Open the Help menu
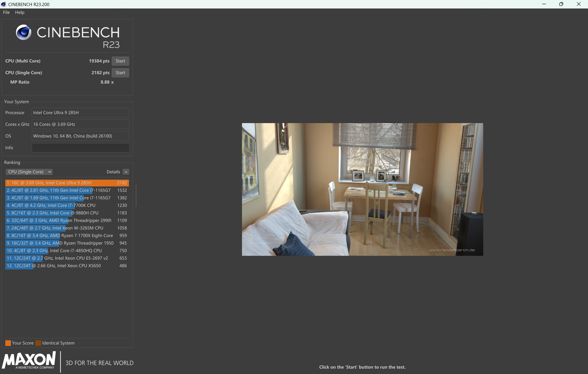Viewport: 588px width, 374px height. click(20, 12)
